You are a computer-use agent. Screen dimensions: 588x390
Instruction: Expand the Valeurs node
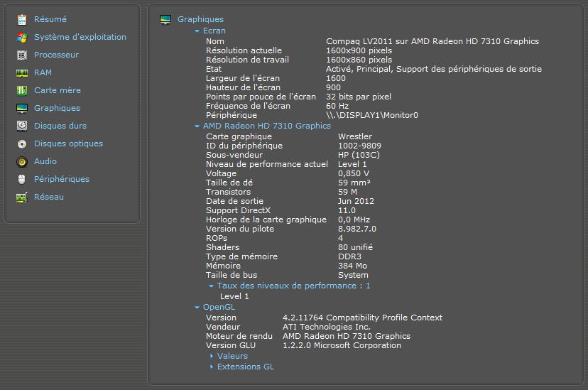point(212,356)
